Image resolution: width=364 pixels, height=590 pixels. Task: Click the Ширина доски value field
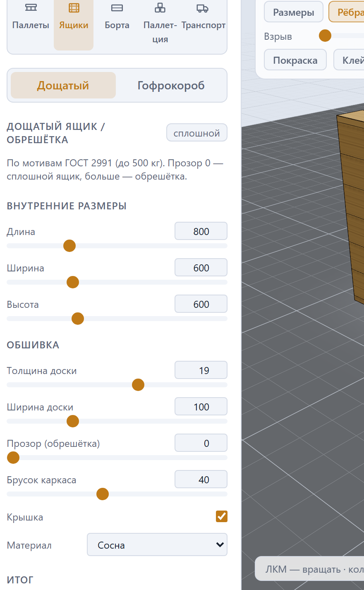201,407
